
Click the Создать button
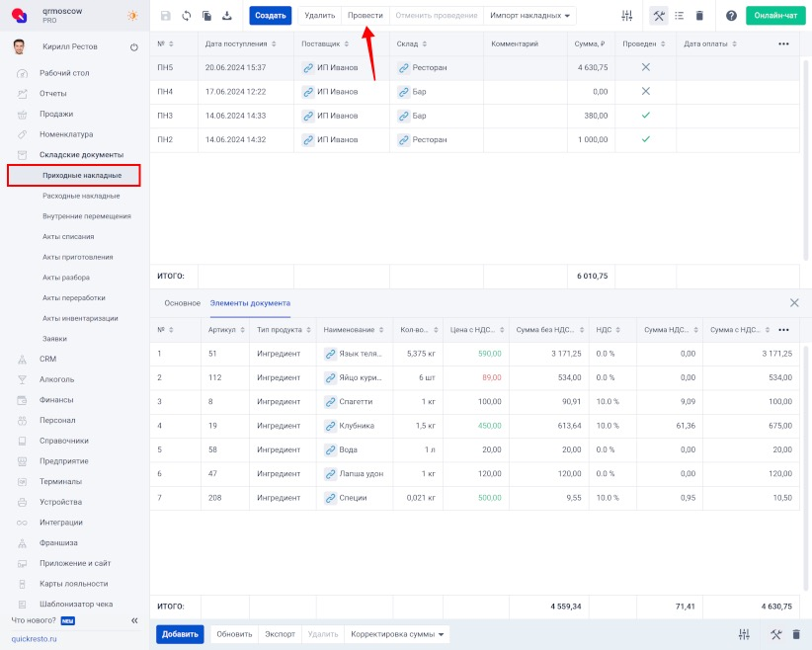pyautogui.click(x=271, y=16)
